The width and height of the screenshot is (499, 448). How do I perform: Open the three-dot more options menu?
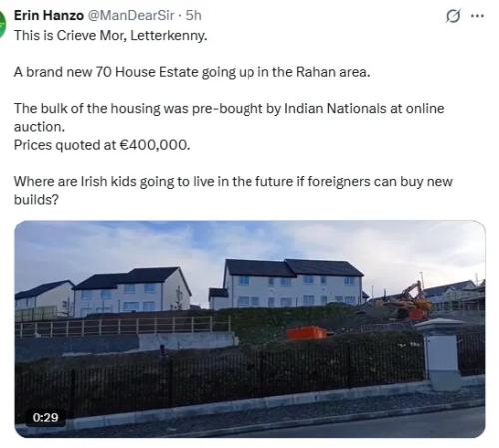tap(478, 16)
